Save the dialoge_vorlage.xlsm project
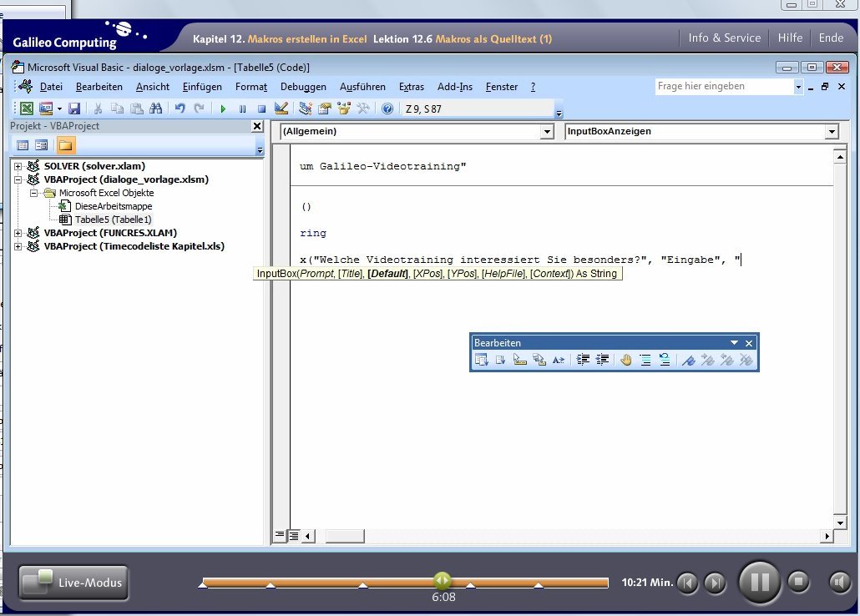The image size is (860, 616). [x=74, y=109]
